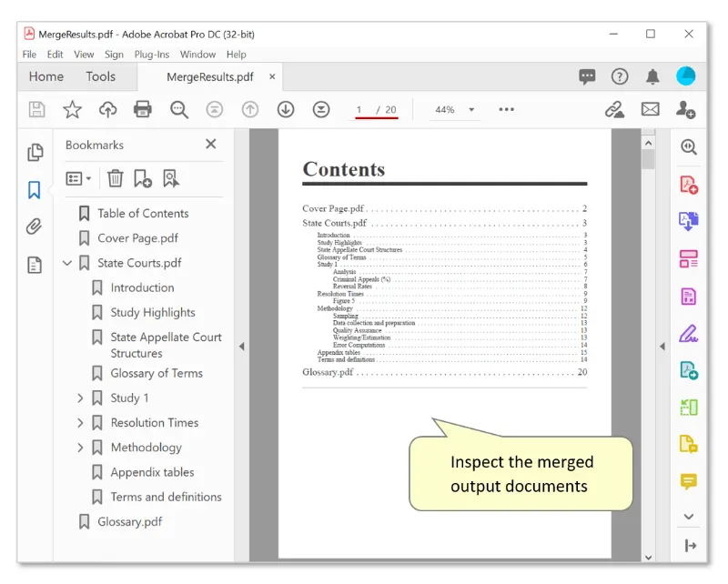Open the Attachments panel paperclip icon
The width and height of the screenshot is (728, 584).
click(35, 227)
